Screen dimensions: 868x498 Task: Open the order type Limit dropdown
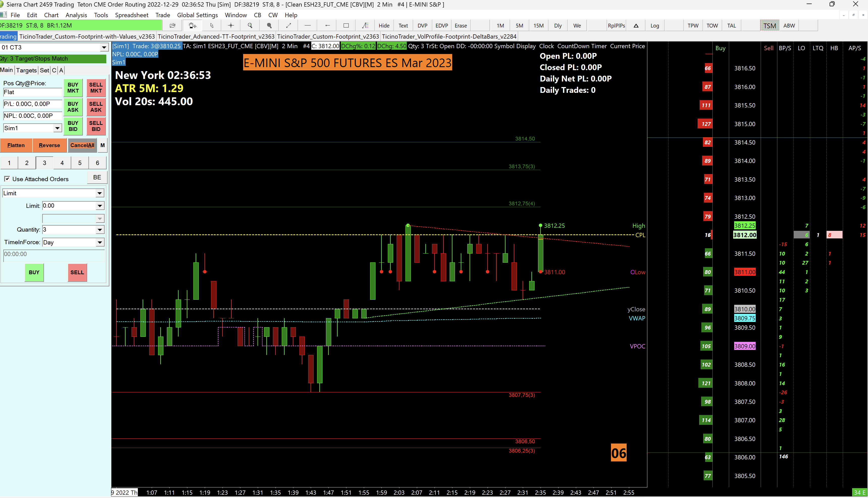tap(99, 193)
